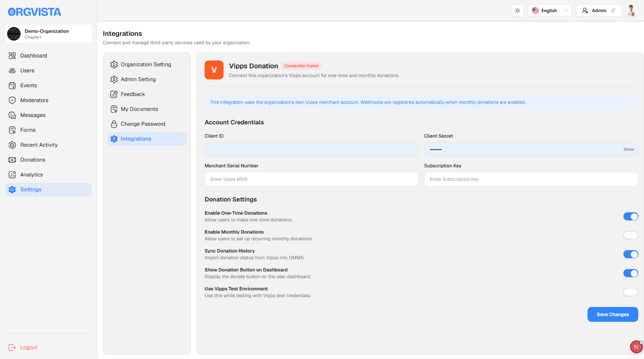
Task: Enable Use Vipps Test Environment toggle
Action: pos(631,292)
